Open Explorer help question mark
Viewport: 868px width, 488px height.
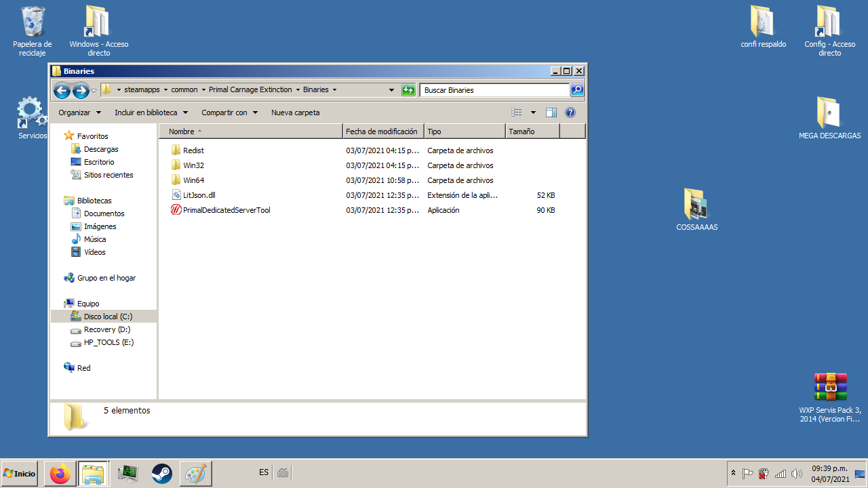pyautogui.click(x=570, y=113)
